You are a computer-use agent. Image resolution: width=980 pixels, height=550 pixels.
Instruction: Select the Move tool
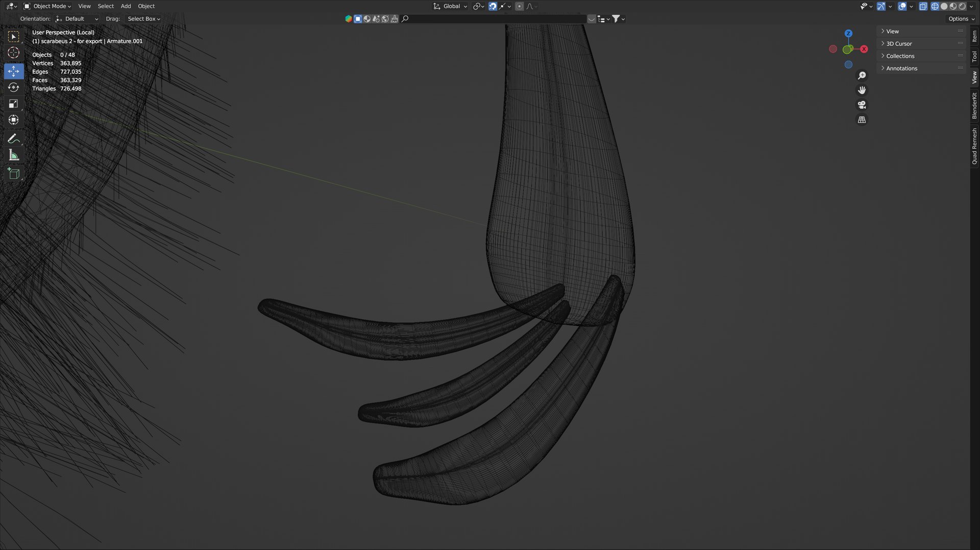coord(14,71)
